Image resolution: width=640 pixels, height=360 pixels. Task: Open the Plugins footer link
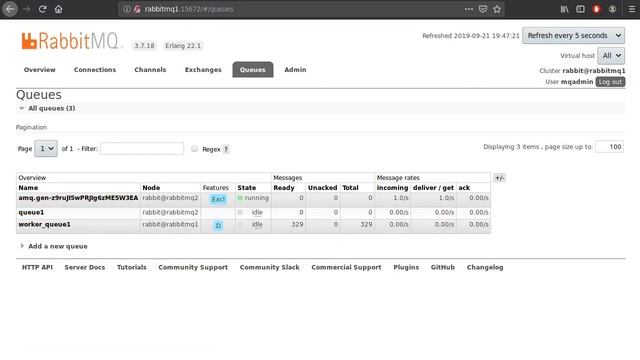tap(406, 267)
